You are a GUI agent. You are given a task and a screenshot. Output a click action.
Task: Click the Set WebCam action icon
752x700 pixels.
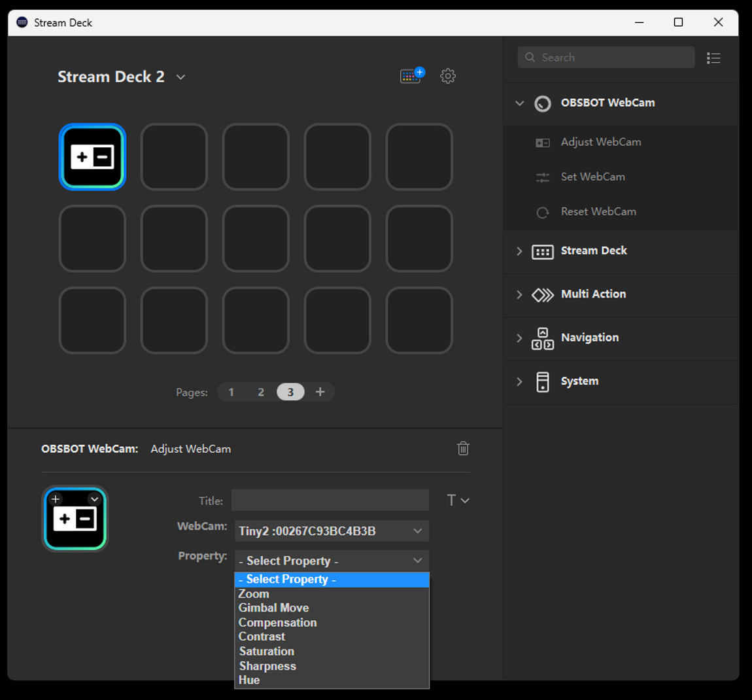(x=543, y=177)
